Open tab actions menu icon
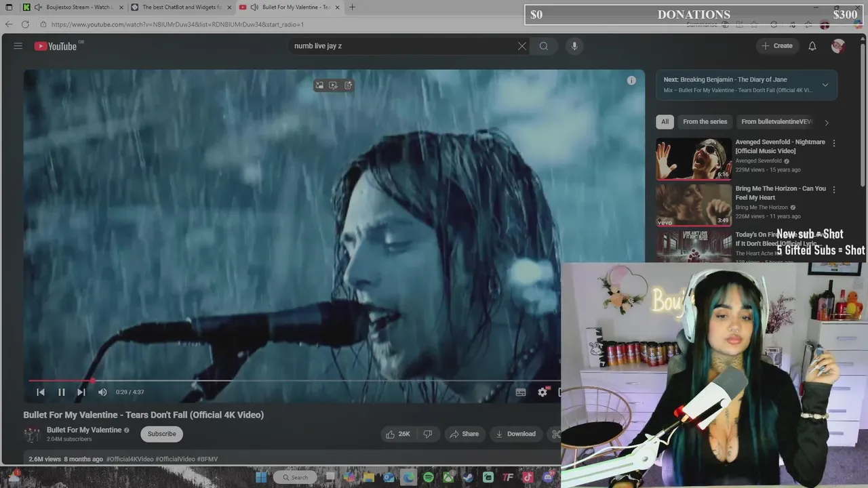 9,7
